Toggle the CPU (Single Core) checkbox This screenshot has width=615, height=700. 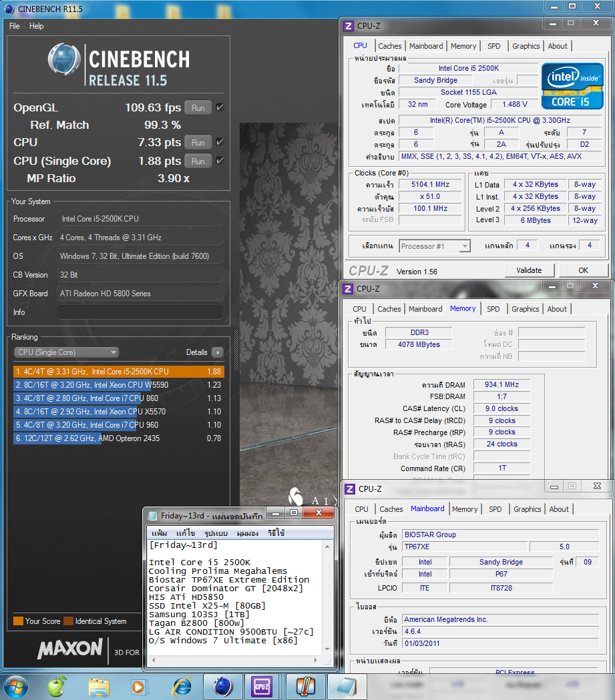coord(220,161)
